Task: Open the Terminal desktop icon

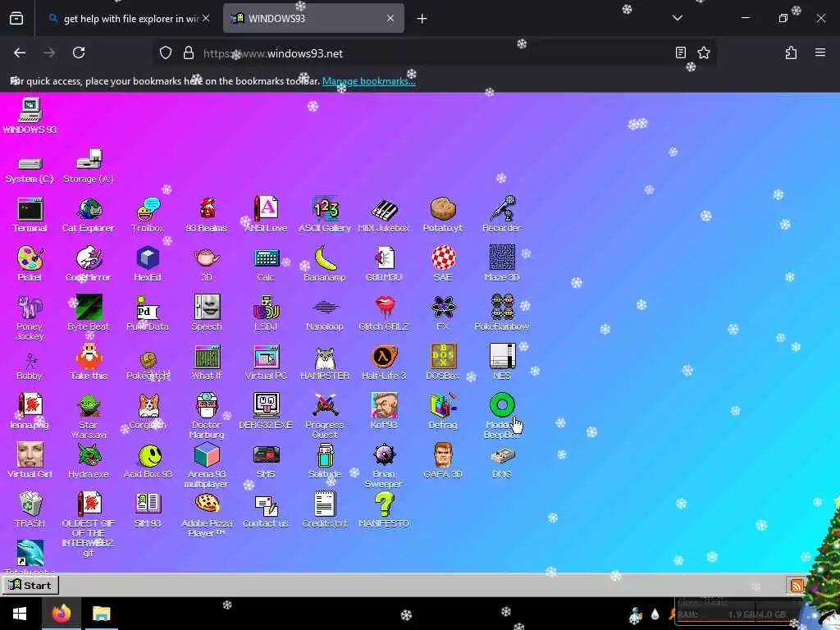Action: (30, 214)
